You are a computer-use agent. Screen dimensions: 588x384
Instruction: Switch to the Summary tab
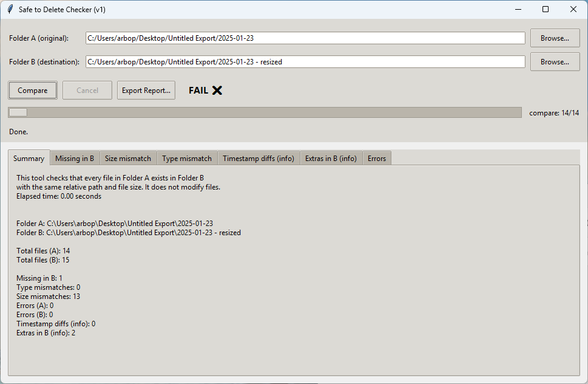click(x=29, y=158)
